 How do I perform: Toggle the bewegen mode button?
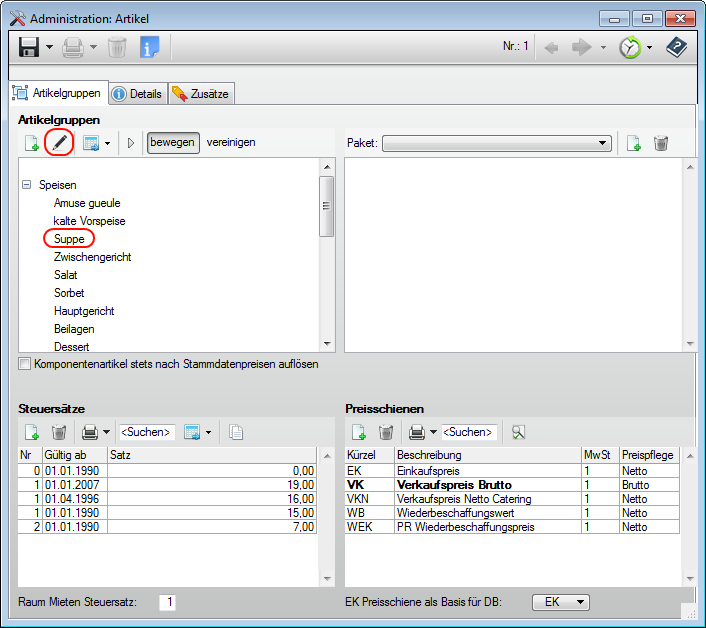point(173,142)
